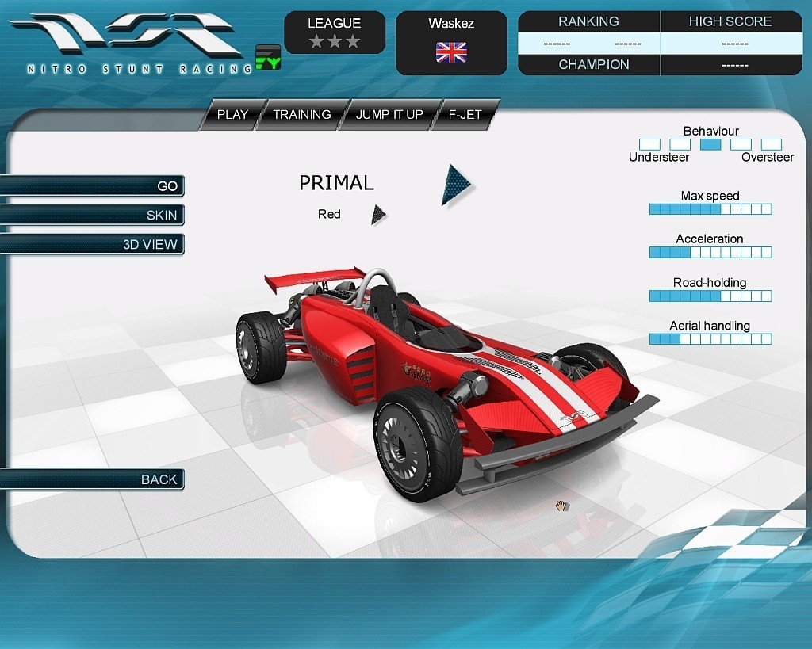Image resolution: width=812 pixels, height=649 pixels.
Task: Click the PRIMAL car name
Action: (336, 183)
